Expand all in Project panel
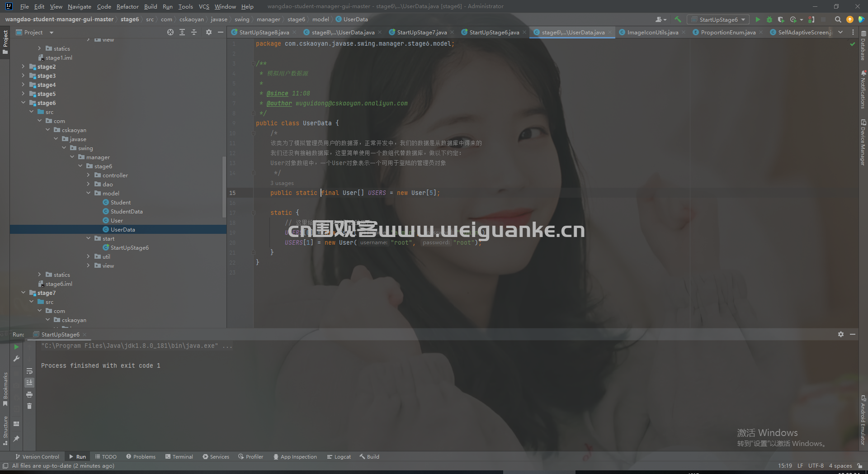This screenshot has width=868, height=474. point(182,32)
